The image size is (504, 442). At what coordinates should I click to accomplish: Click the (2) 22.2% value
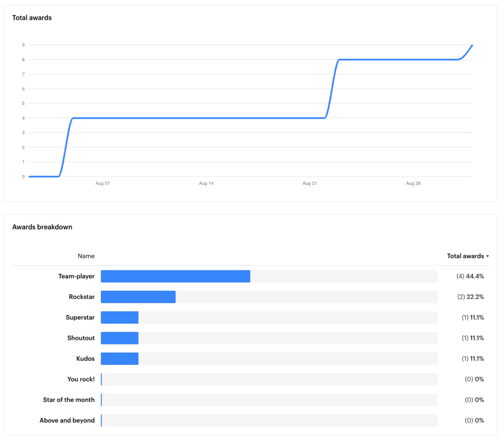point(470,297)
